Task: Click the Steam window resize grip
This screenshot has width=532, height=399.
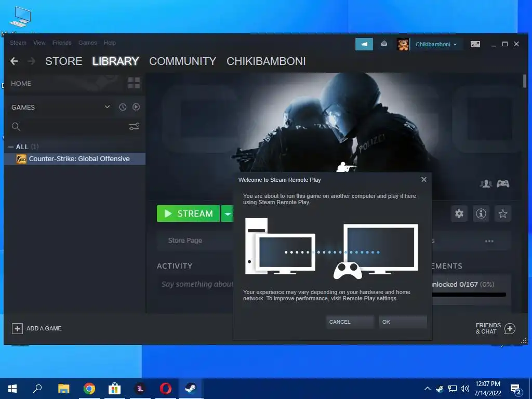Action: [x=524, y=340]
